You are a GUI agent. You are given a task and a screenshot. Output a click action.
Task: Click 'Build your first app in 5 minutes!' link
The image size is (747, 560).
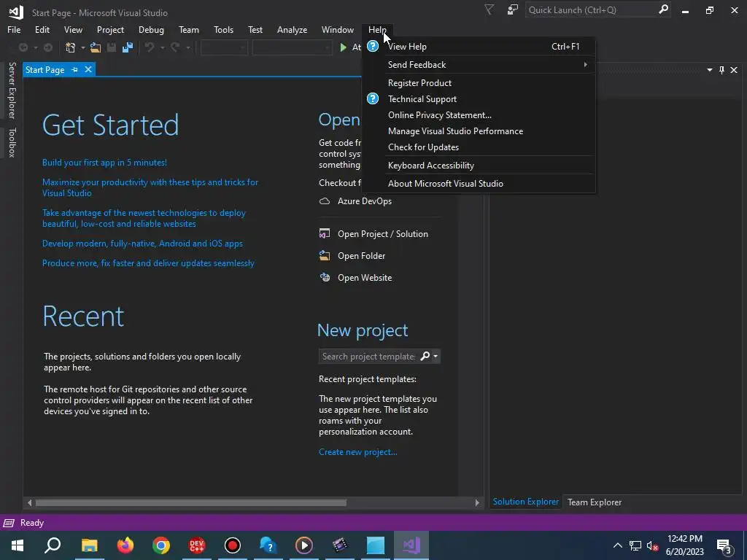104,163
